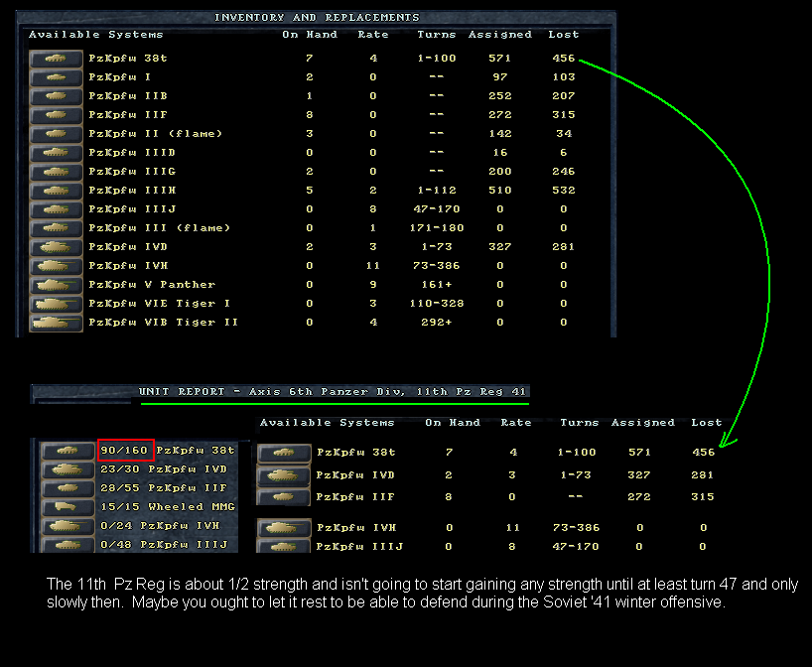Screen dimensions: 812x667
Task: Click the top Assigned column header
Action: click(499, 35)
